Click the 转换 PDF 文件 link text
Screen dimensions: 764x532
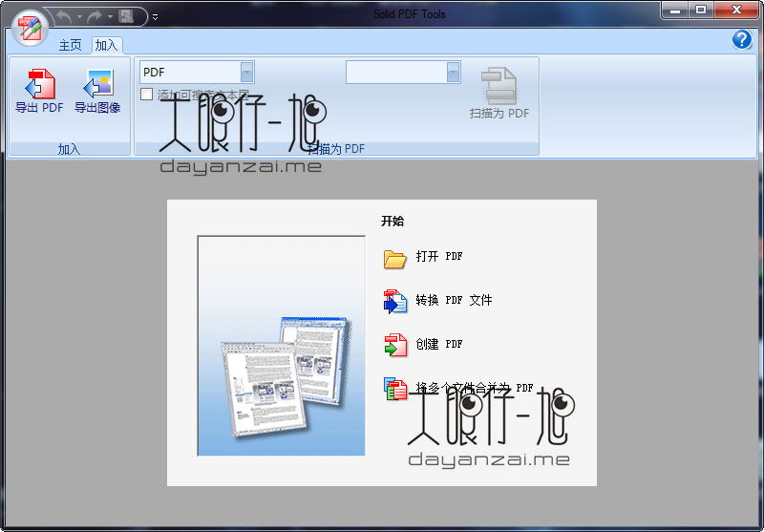coord(454,300)
